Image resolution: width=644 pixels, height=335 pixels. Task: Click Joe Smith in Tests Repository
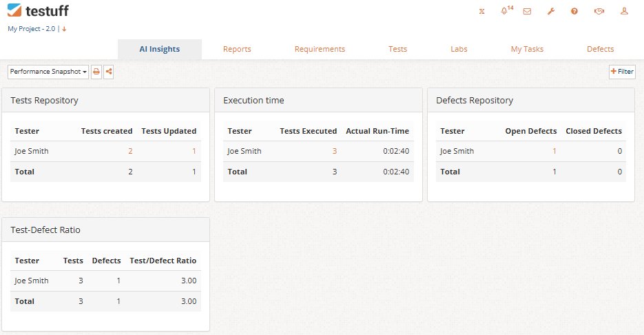(32, 151)
